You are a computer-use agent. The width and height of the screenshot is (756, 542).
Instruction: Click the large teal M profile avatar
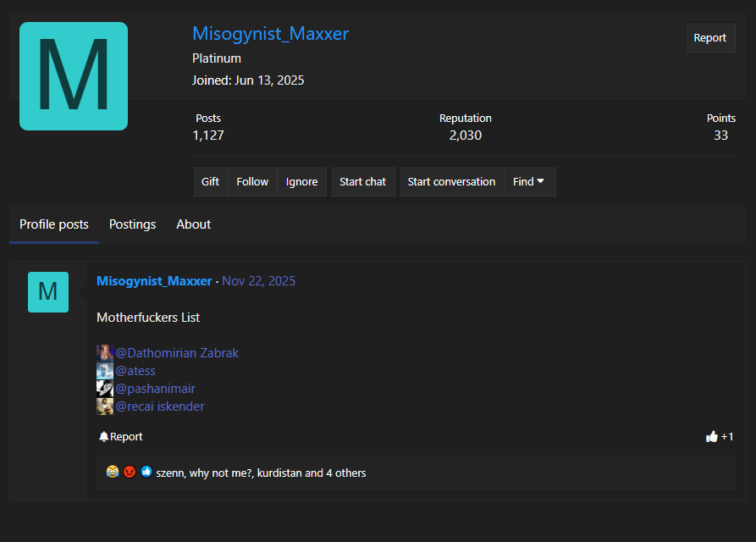click(74, 76)
